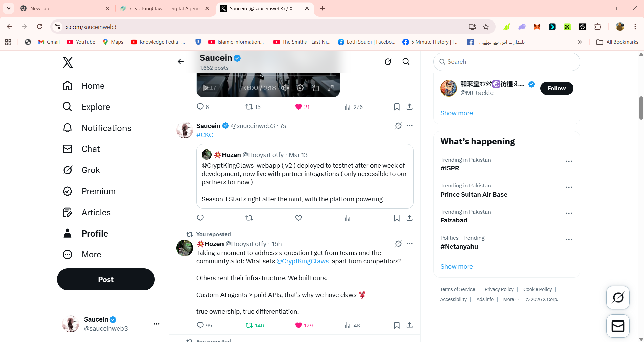View analytics for the post with 4K views

tap(352, 325)
